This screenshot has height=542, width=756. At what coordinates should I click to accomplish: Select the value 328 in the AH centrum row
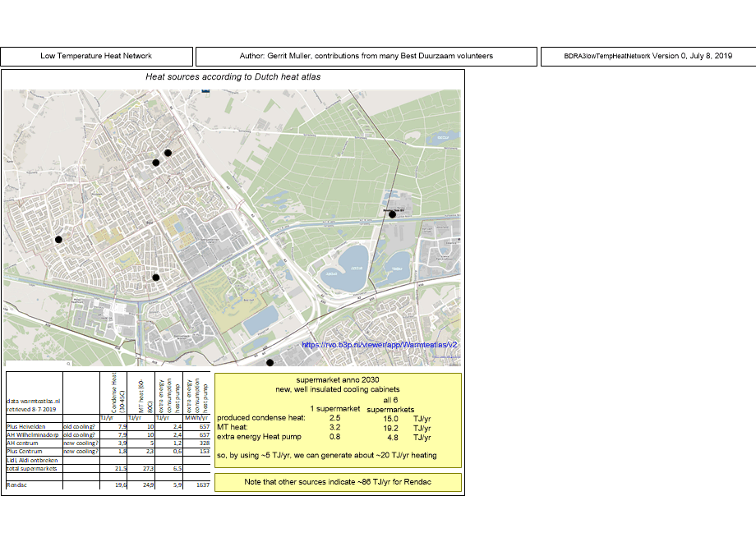point(205,443)
